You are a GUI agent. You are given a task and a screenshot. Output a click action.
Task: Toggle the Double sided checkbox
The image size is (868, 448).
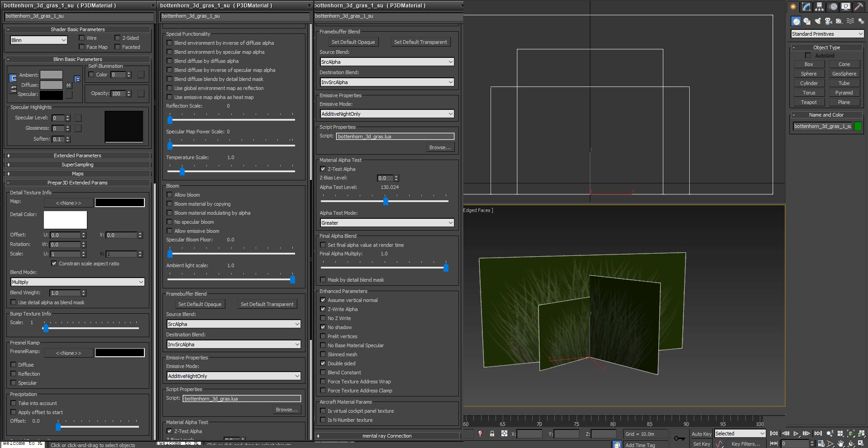pos(323,363)
